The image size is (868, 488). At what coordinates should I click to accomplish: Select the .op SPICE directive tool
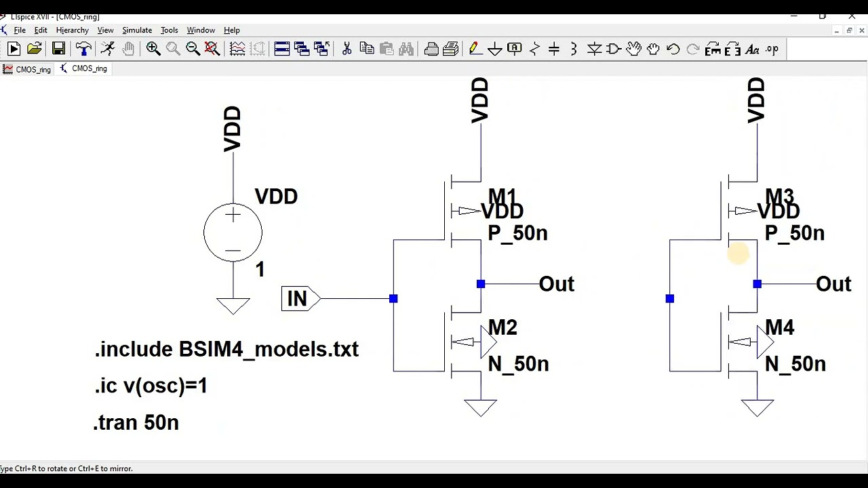[772, 49]
